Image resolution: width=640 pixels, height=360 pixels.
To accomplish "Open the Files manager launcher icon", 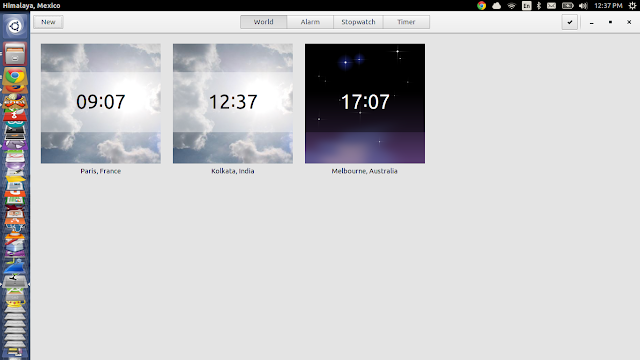I will [15, 53].
